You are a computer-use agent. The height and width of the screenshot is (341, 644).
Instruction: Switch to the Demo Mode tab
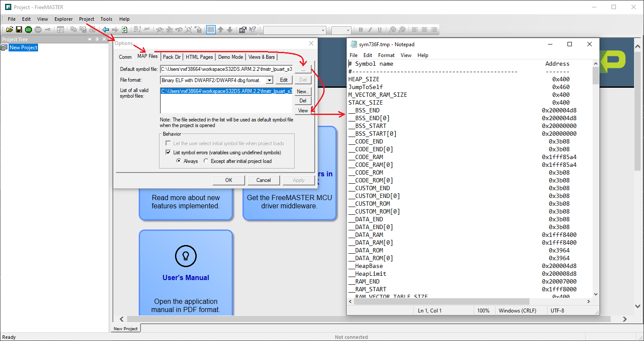[230, 57]
